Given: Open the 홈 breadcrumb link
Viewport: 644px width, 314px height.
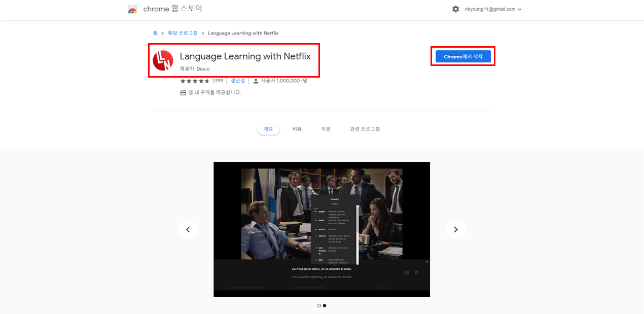Looking at the screenshot, I should point(155,33).
